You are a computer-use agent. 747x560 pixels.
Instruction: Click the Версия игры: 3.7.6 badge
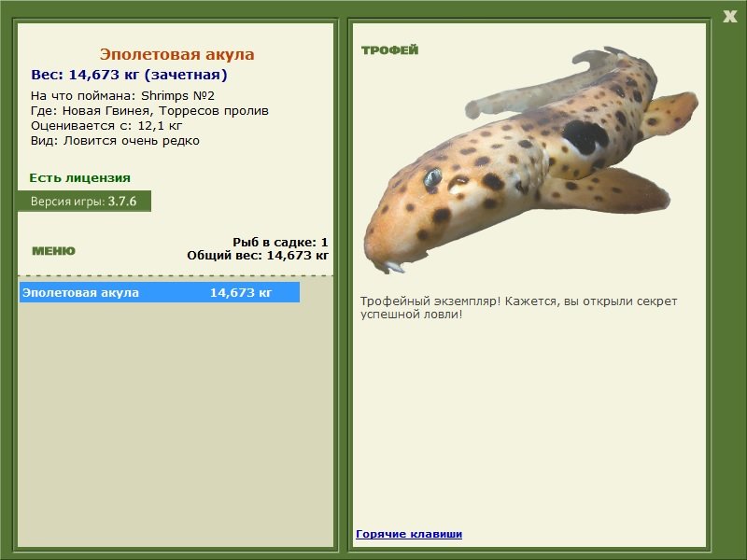(x=84, y=201)
